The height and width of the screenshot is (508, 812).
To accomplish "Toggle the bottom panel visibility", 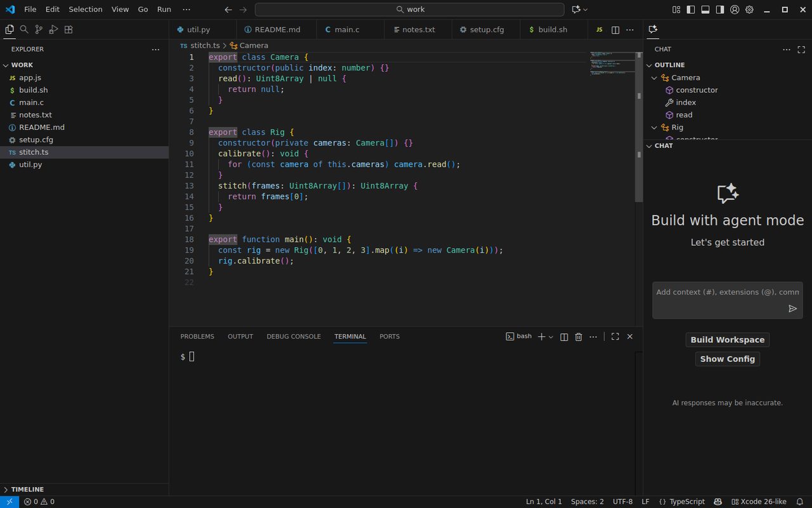I will pyautogui.click(x=705, y=10).
